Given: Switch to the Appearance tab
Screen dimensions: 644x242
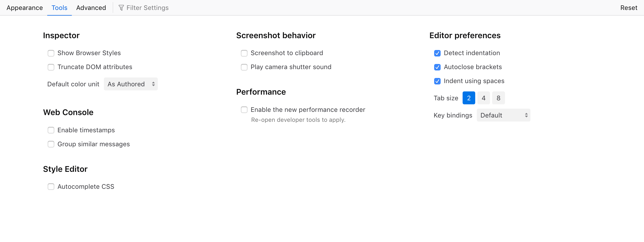Looking at the screenshot, I should click(24, 8).
